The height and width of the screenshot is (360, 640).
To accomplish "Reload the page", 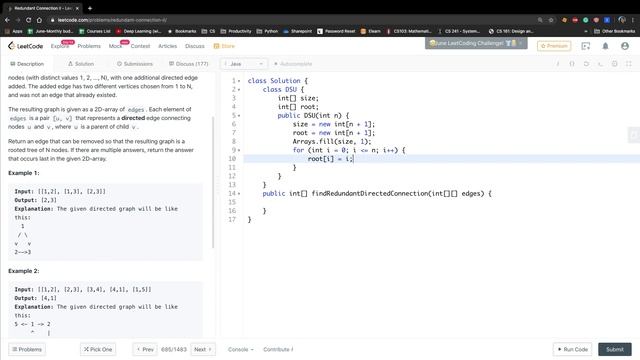I will pyautogui.click(x=28, y=20).
